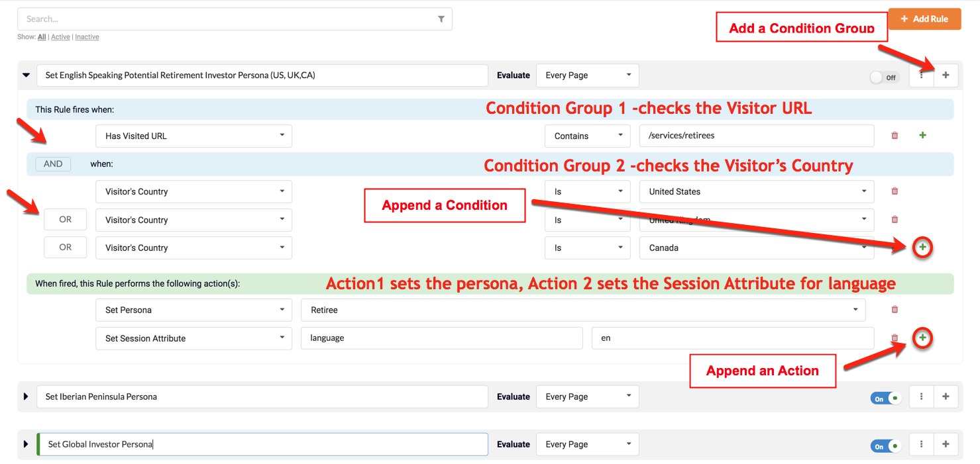This screenshot has height=464, width=980.
Task: Open the Canada country value dropdown
Action: 756,248
